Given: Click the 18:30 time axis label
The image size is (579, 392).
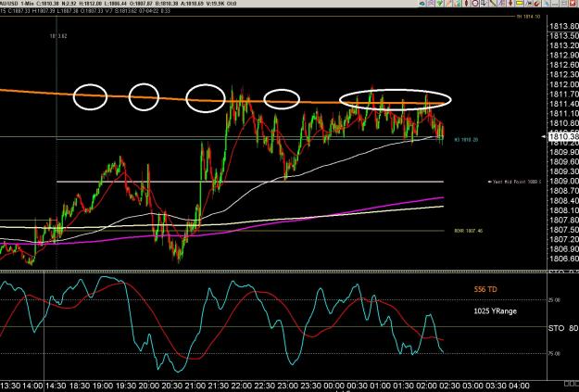Looking at the screenshot, I should (80, 386).
